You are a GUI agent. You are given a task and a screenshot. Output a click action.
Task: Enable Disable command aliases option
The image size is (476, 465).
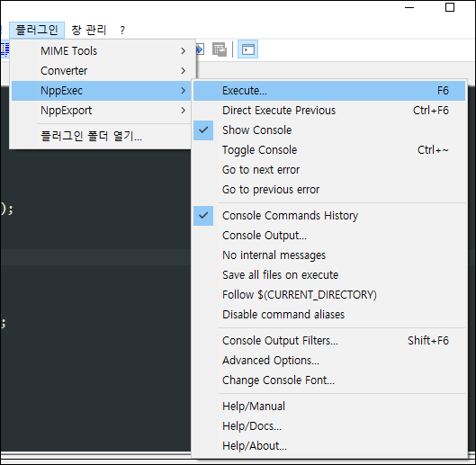coord(329,315)
